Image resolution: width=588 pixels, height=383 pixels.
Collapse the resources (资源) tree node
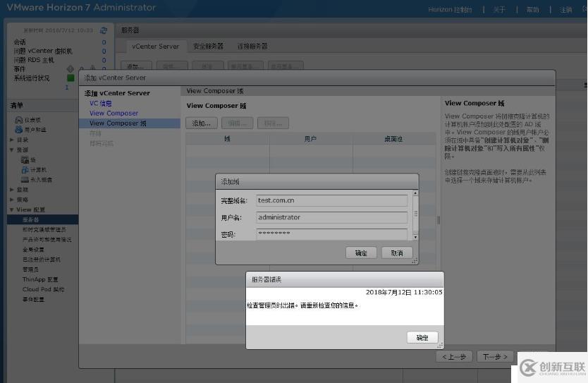[x=11, y=150]
